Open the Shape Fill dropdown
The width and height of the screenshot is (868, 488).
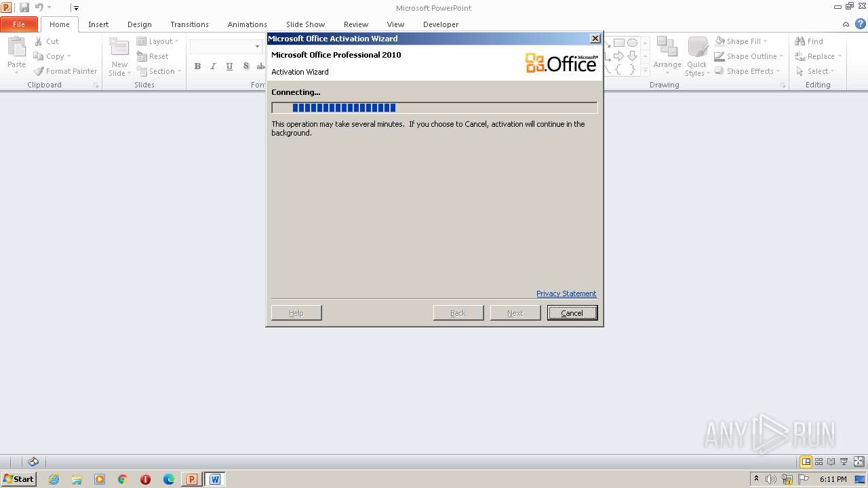coord(741,41)
